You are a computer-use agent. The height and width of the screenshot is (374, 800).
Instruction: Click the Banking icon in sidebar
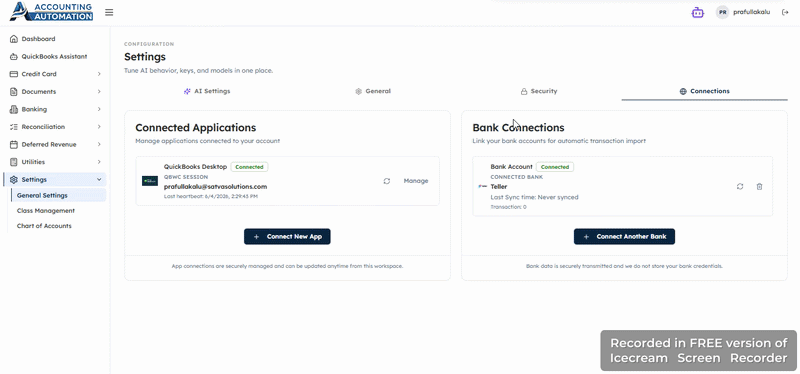click(x=14, y=109)
